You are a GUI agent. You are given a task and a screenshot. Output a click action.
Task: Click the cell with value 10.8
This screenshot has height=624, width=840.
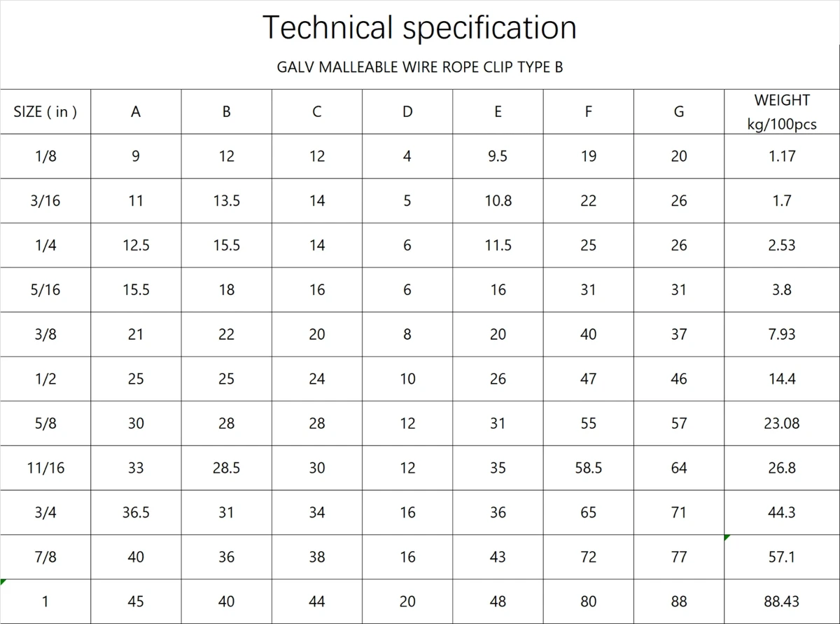pyautogui.click(x=498, y=201)
